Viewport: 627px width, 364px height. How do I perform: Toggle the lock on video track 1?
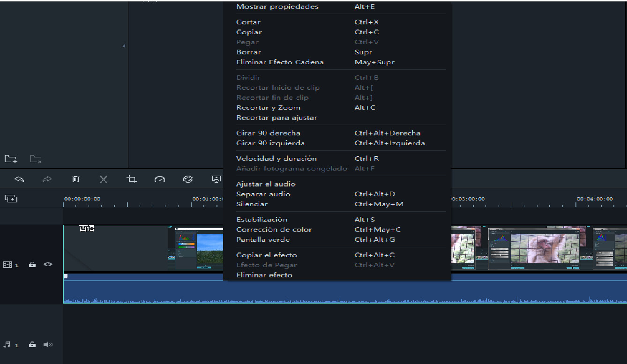(x=32, y=265)
